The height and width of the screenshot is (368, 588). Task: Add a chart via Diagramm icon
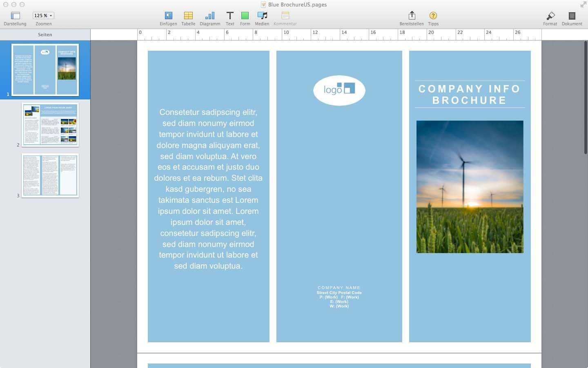210,16
